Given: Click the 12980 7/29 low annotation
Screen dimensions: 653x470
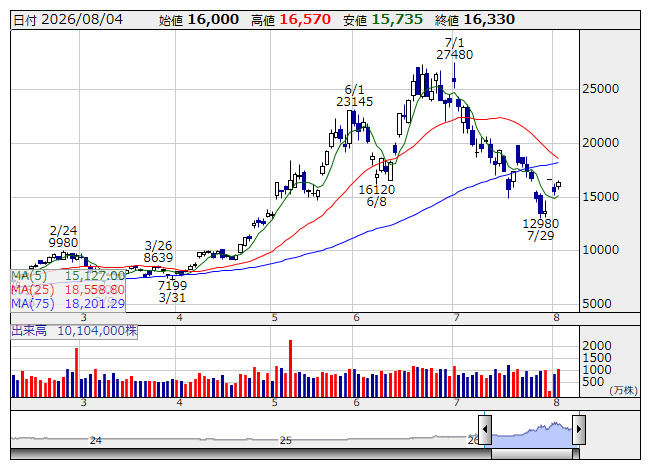Looking at the screenshot, I should pos(541,230).
